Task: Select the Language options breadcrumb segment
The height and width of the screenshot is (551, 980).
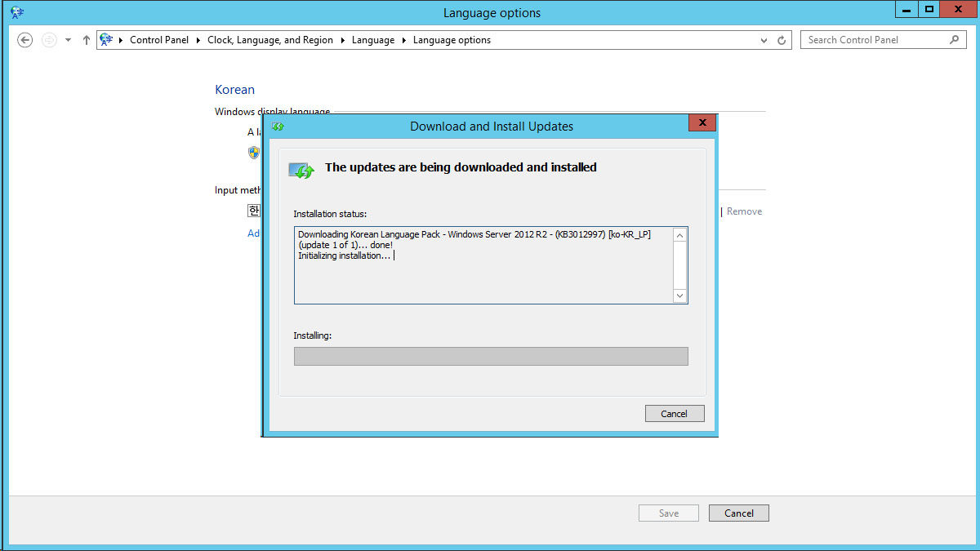Action: coord(452,40)
